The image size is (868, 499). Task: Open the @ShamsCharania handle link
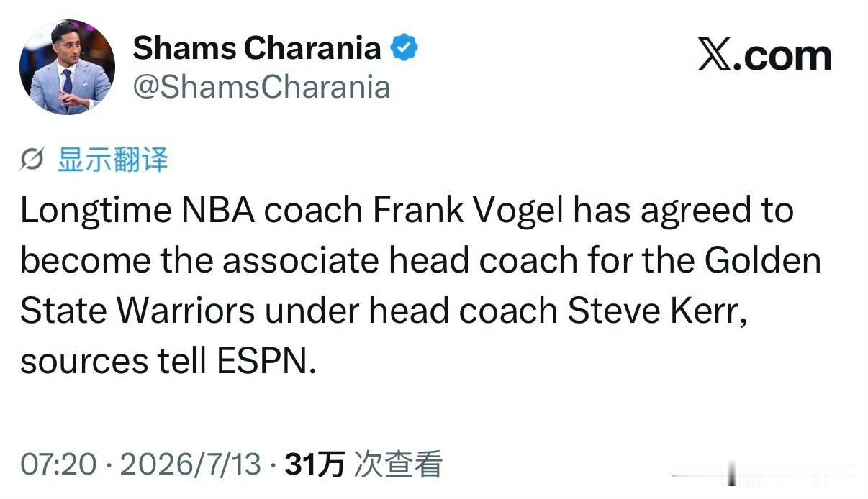point(262,87)
